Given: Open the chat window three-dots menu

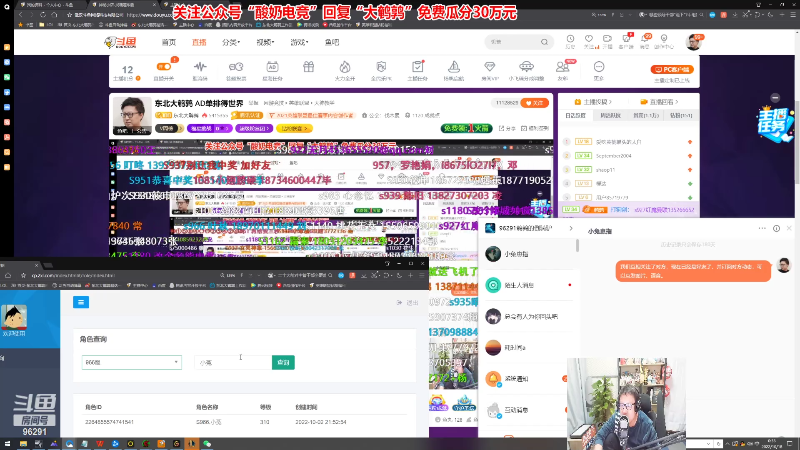Looking at the screenshot, I should 762,229.
